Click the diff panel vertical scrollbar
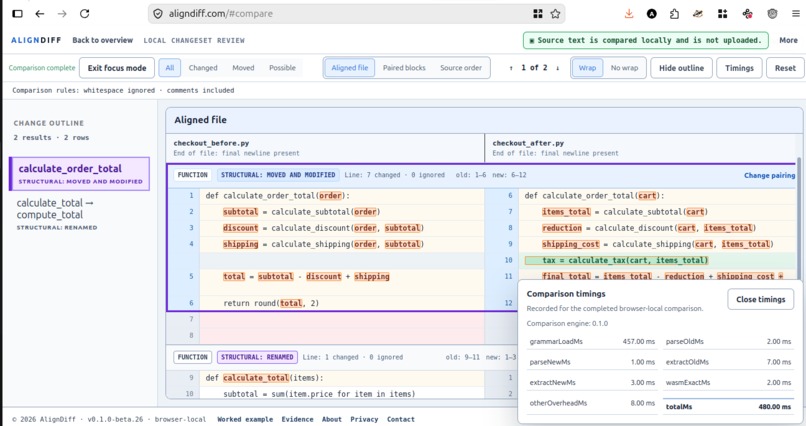806x426 pixels. coord(799,218)
